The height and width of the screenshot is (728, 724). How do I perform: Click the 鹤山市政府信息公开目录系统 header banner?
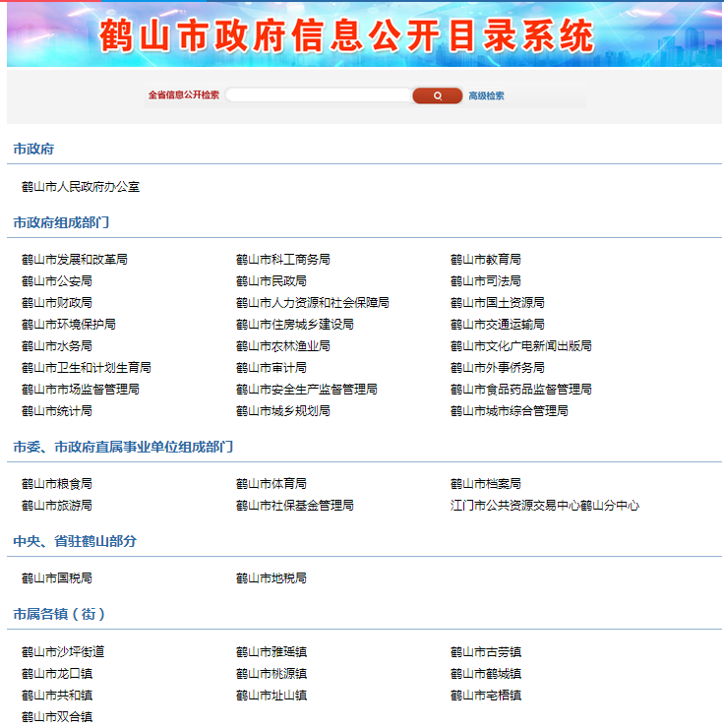tap(362, 35)
